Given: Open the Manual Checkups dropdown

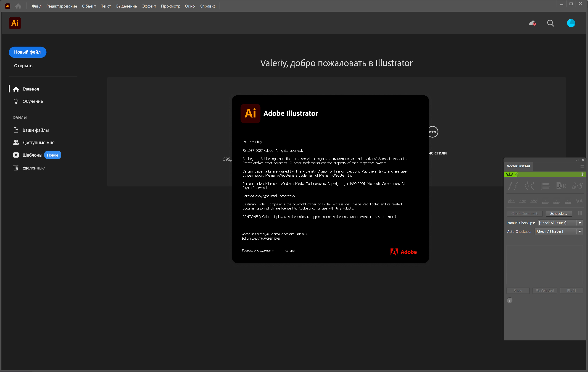Looking at the screenshot, I should (560, 223).
